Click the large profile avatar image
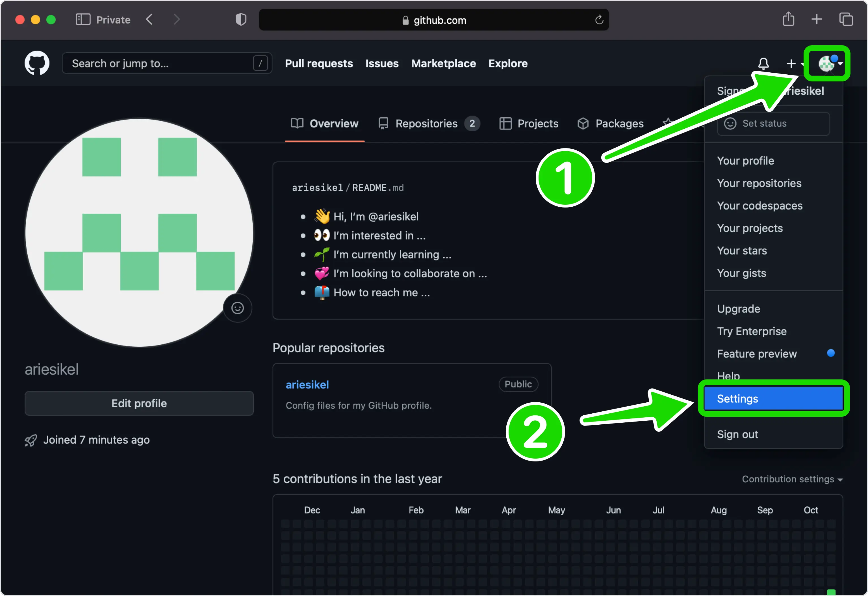The image size is (868, 596). tap(139, 233)
